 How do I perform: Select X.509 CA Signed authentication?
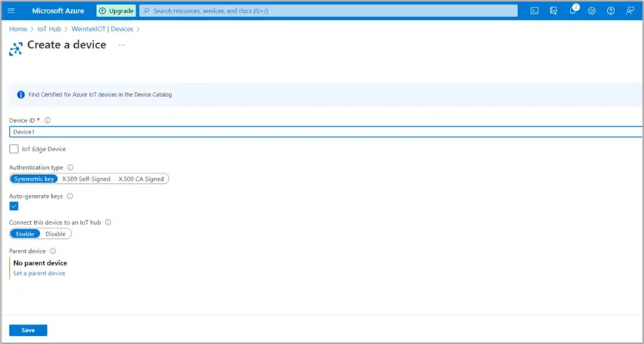tap(142, 179)
